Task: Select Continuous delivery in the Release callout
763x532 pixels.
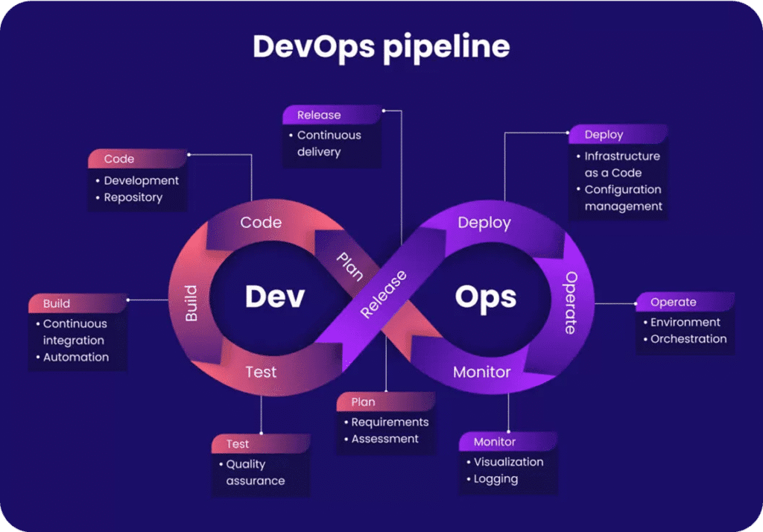Action: [x=329, y=144]
